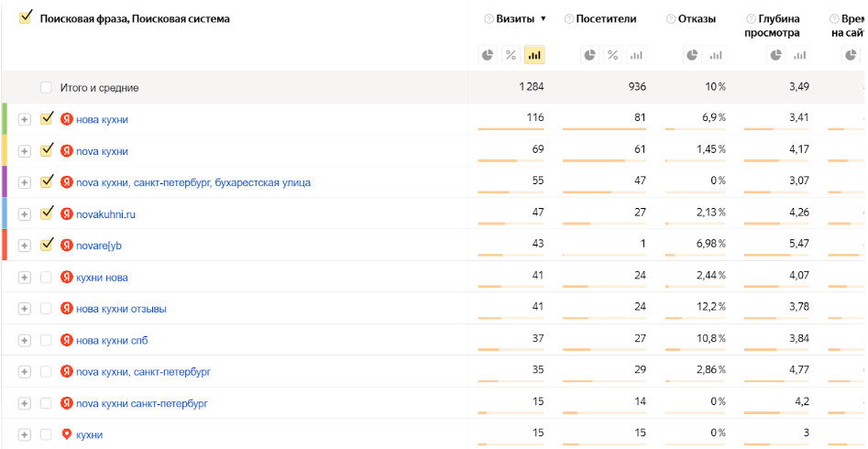This screenshot has height=449, width=868.
Task: Open 'nova кухни, санкт-петербург, бухарестская улица' link
Action: click(x=193, y=182)
